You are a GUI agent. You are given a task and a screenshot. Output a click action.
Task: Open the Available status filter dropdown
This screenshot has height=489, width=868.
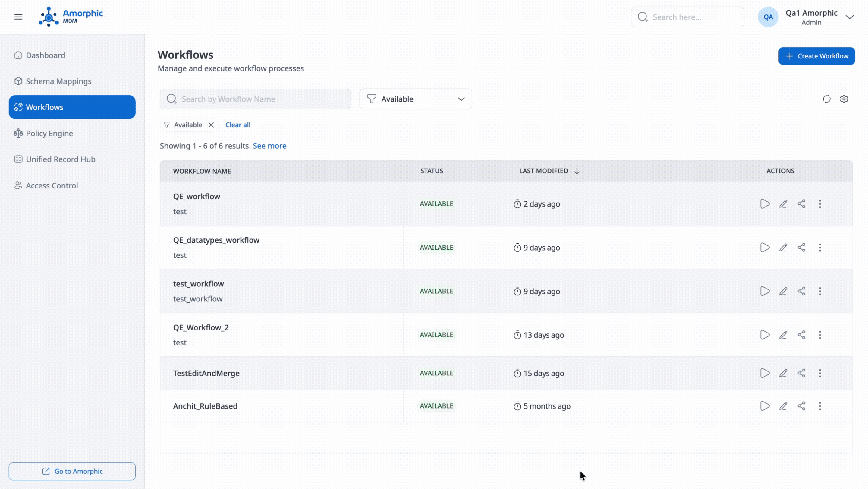tap(416, 99)
